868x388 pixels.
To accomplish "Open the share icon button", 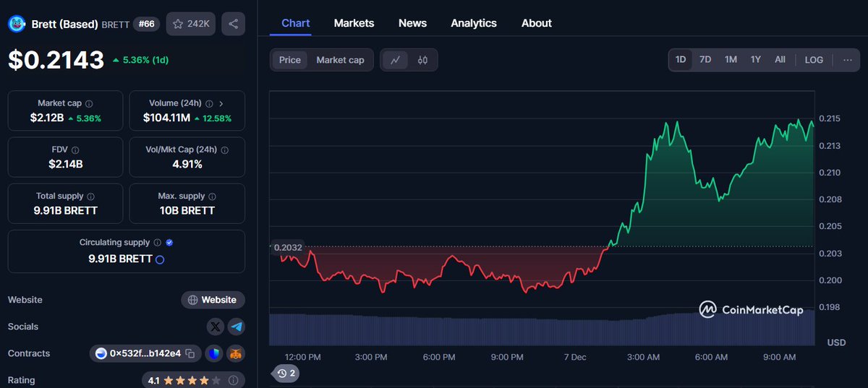I will (233, 24).
